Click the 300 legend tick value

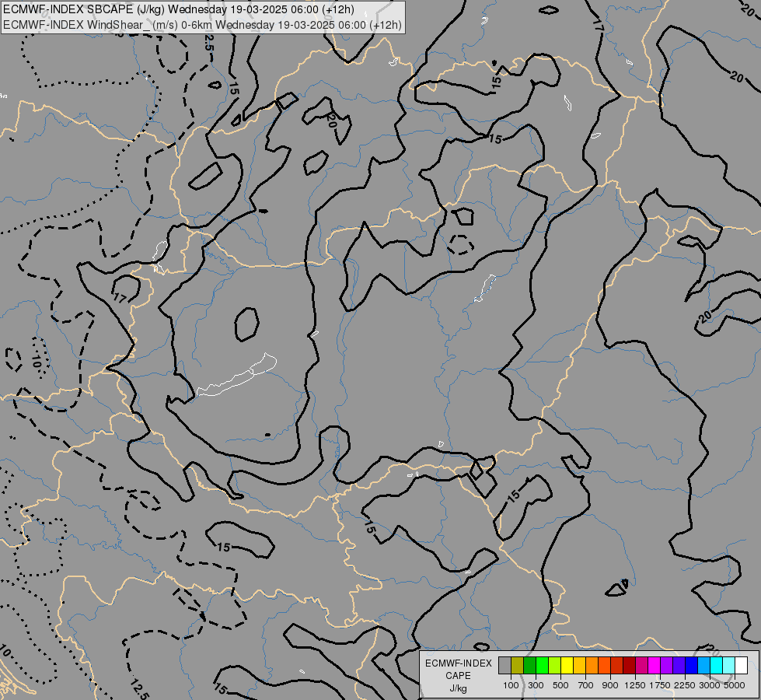(x=536, y=685)
